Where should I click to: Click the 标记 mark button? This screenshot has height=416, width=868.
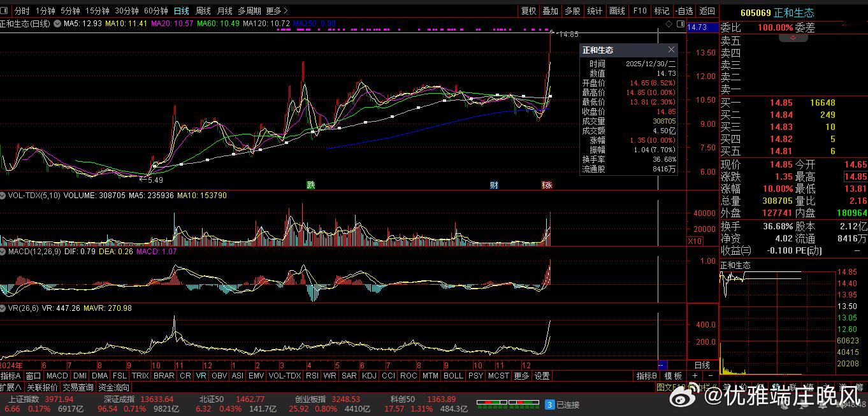(x=662, y=11)
